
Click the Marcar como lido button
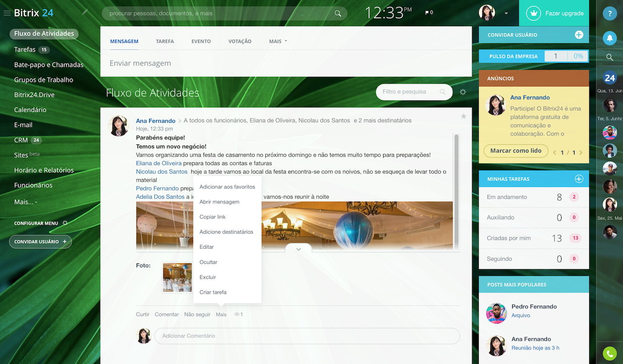point(516,151)
